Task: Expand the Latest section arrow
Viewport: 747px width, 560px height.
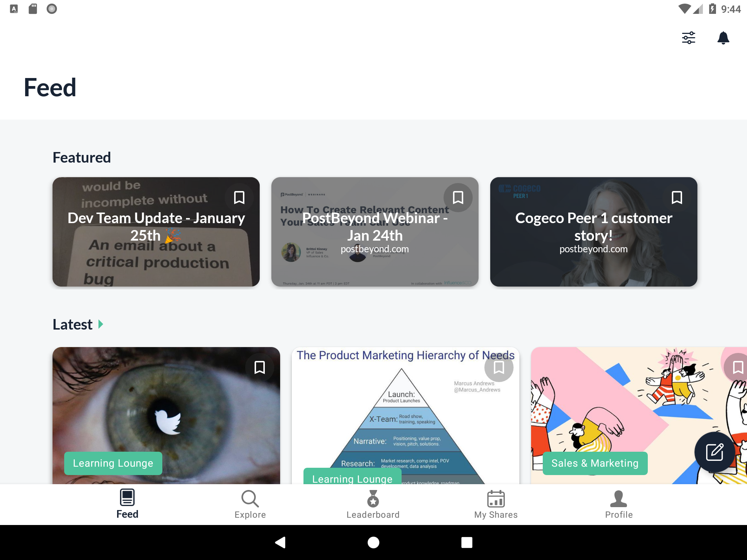Action: click(101, 324)
